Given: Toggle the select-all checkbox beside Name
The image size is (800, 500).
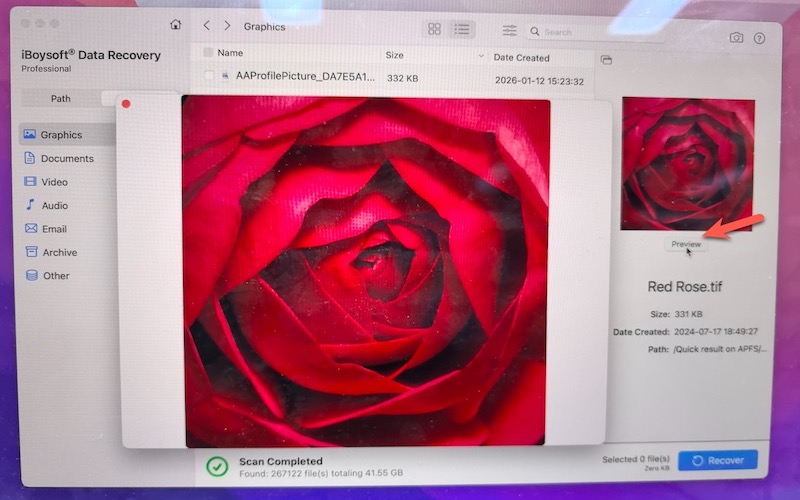Looking at the screenshot, I should (x=208, y=53).
